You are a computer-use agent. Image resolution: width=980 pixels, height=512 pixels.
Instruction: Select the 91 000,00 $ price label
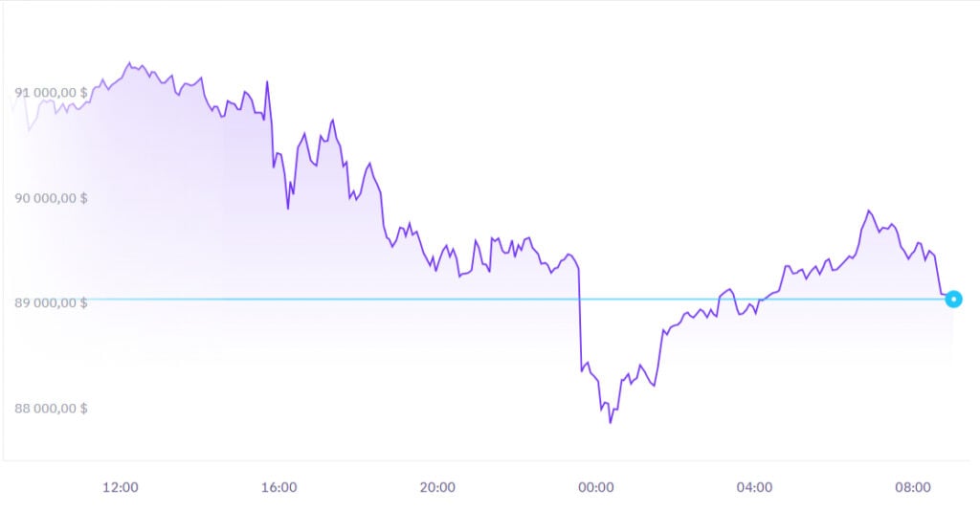[x=51, y=93]
